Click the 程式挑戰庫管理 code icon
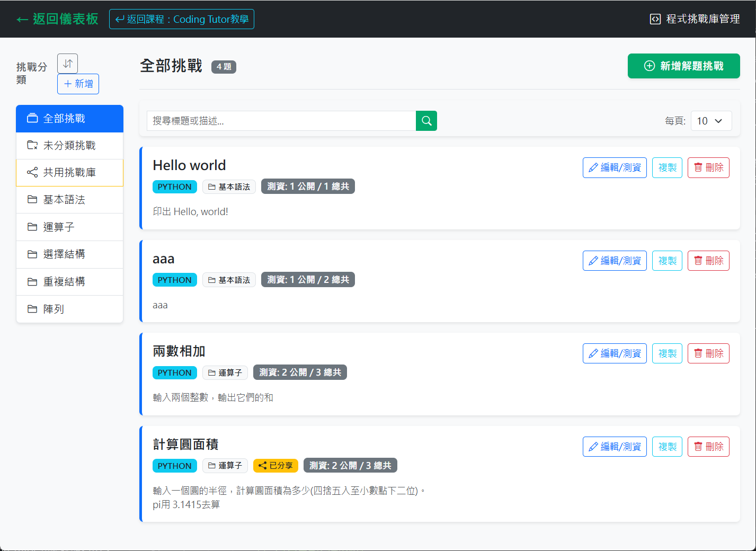Image resolution: width=756 pixels, height=551 pixels. coord(655,19)
